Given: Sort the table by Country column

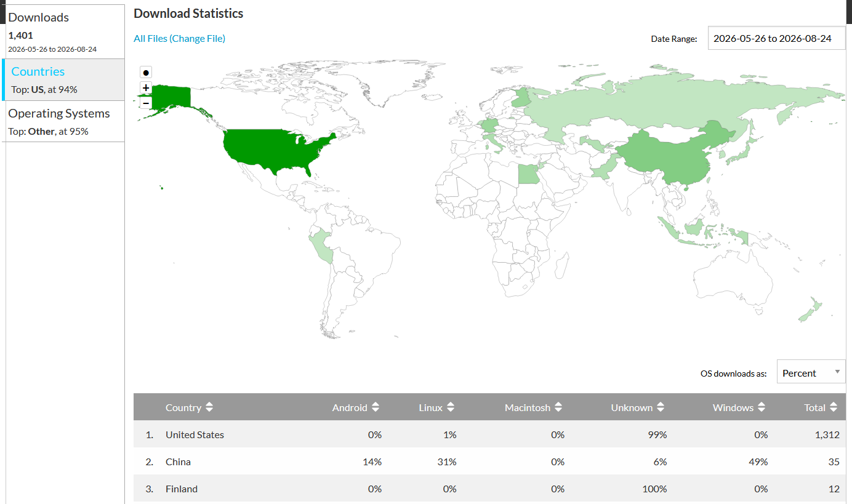Looking at the screenshot, I should [x=190, y=407].
